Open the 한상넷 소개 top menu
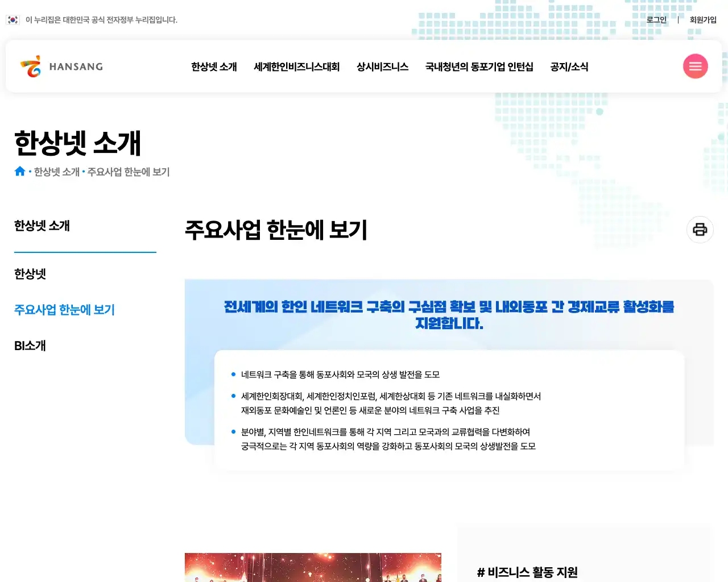 click(214, 66)
